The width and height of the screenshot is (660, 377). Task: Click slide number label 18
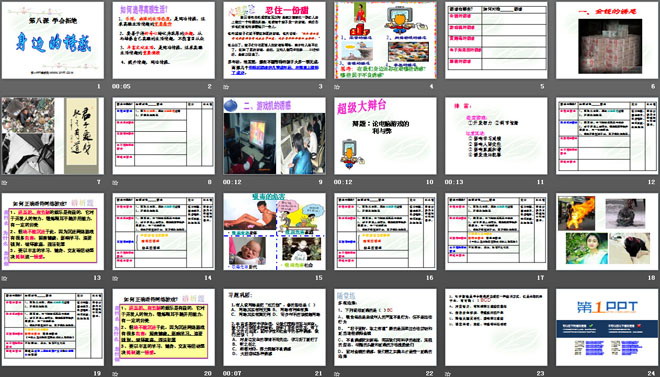point(652,278)
